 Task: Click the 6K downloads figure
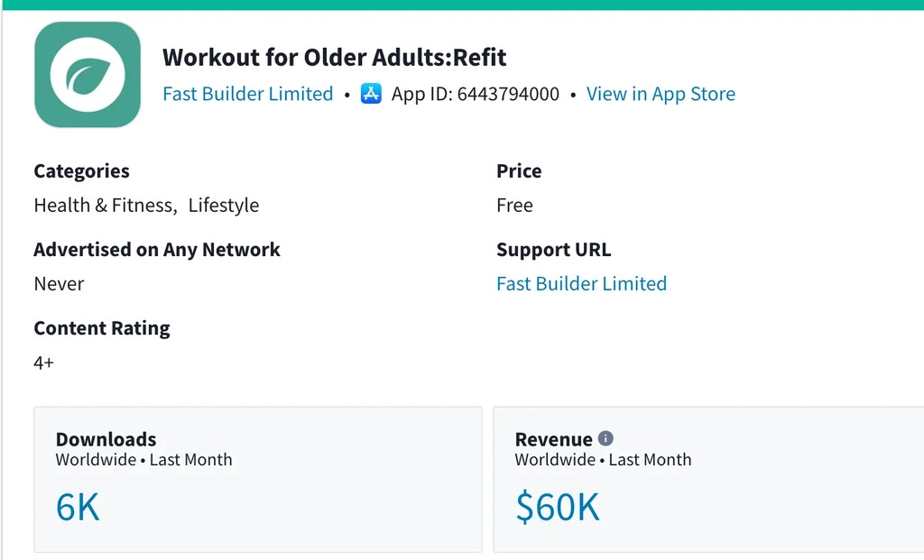tap(78, 508)
